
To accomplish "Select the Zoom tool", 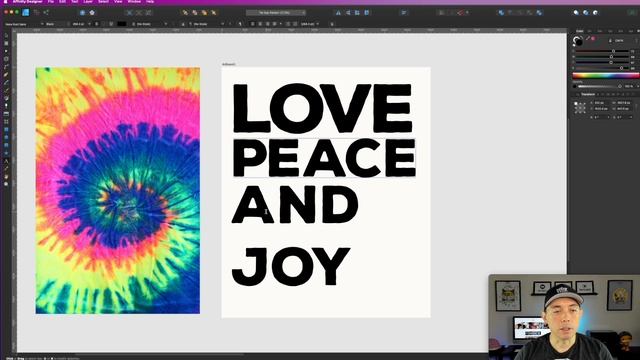I will 6,184.
